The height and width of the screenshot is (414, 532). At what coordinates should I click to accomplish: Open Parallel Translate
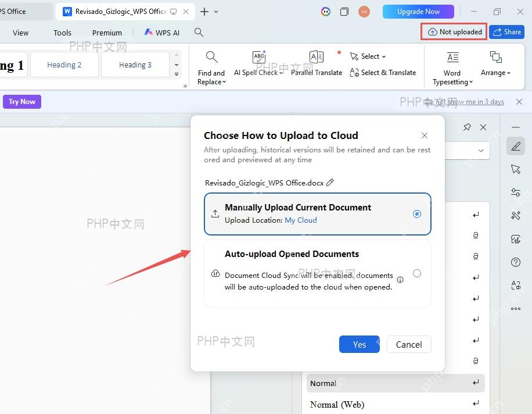click(x=316, y=63)
